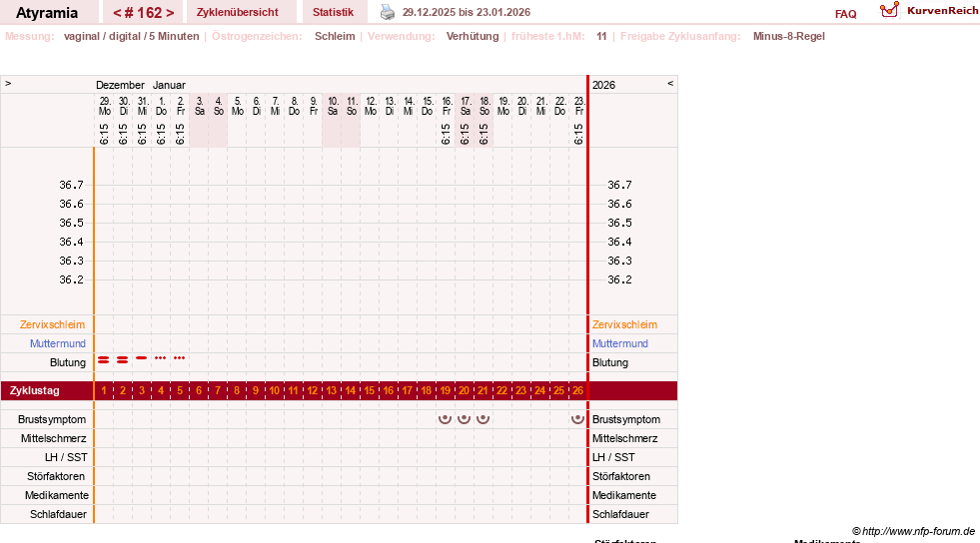Open the Statistik tab
The width and height of the screenshot is (980, 543).
coord(333,12)
